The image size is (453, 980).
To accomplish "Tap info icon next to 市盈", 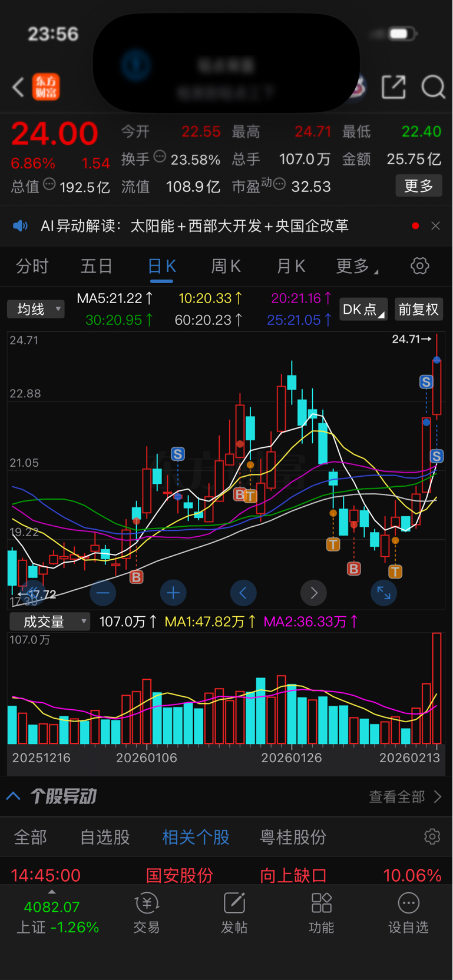I will coord(279,184).
